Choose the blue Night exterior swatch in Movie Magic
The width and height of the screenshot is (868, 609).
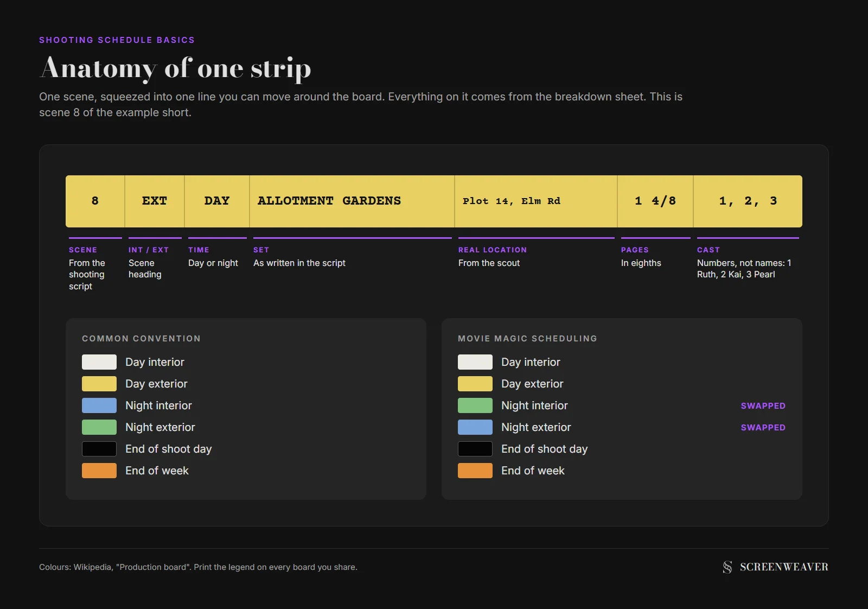[x=475, y=427]
